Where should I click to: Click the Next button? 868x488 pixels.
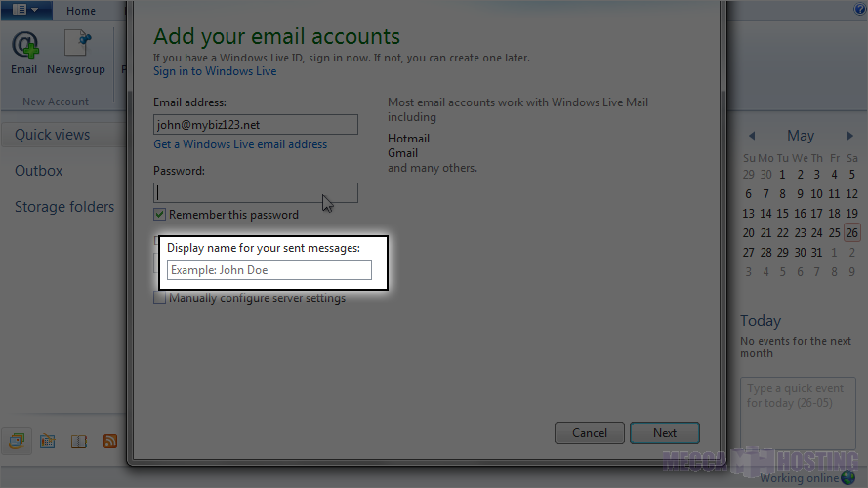pos(664,433)
